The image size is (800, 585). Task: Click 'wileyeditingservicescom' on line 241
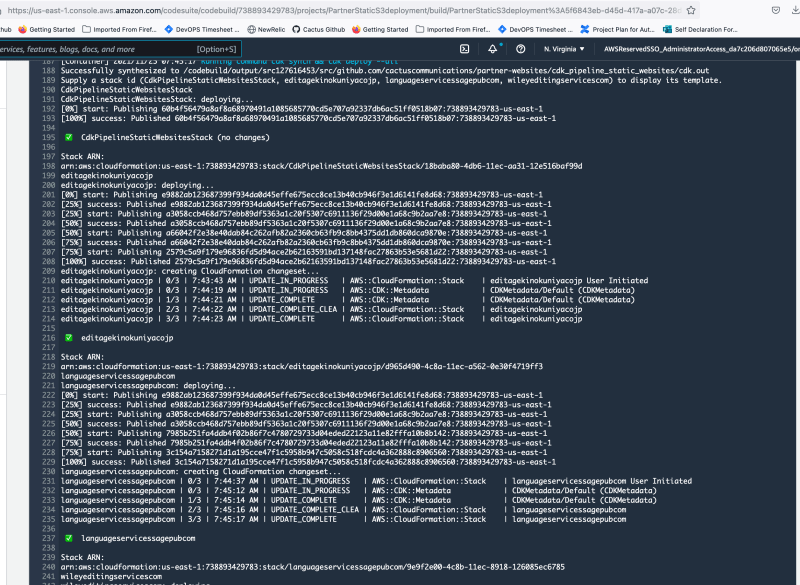pos(111,576)
